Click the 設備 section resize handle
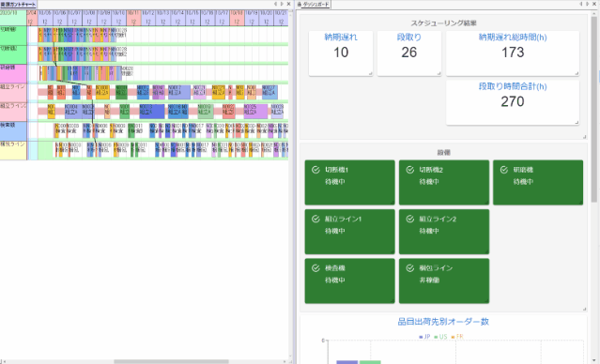 point(585,309)
